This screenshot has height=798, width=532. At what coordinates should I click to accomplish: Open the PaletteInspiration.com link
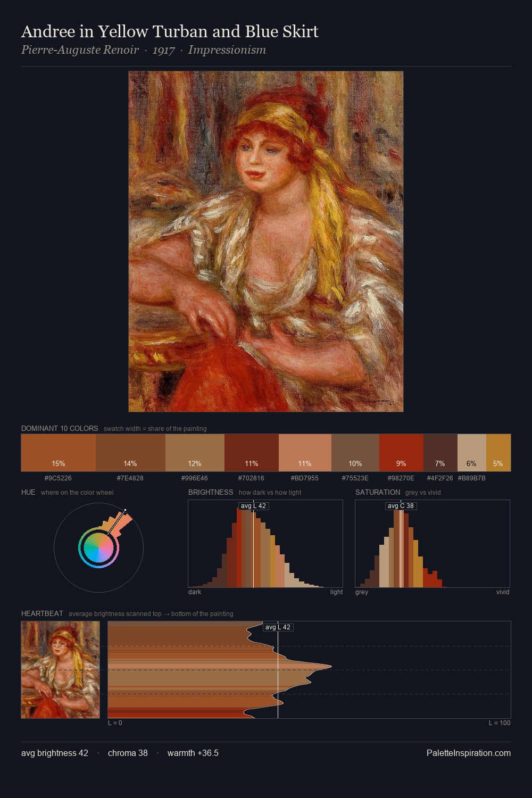pos(469,753)
